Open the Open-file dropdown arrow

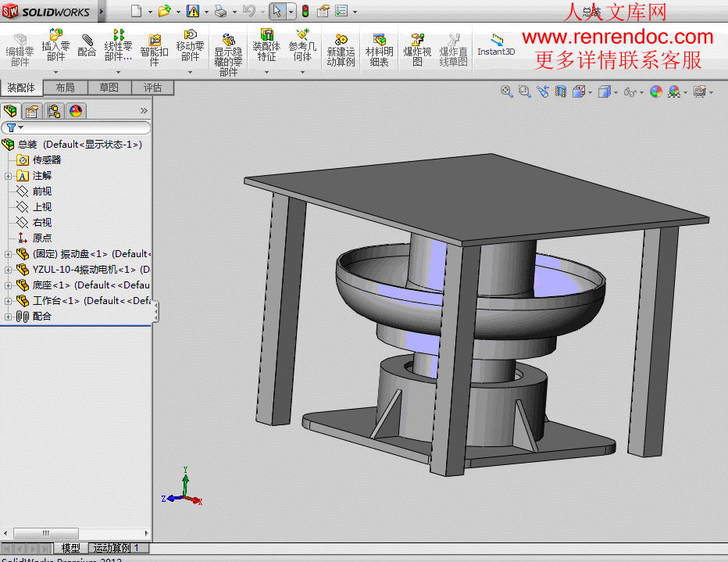click(178, 12)
